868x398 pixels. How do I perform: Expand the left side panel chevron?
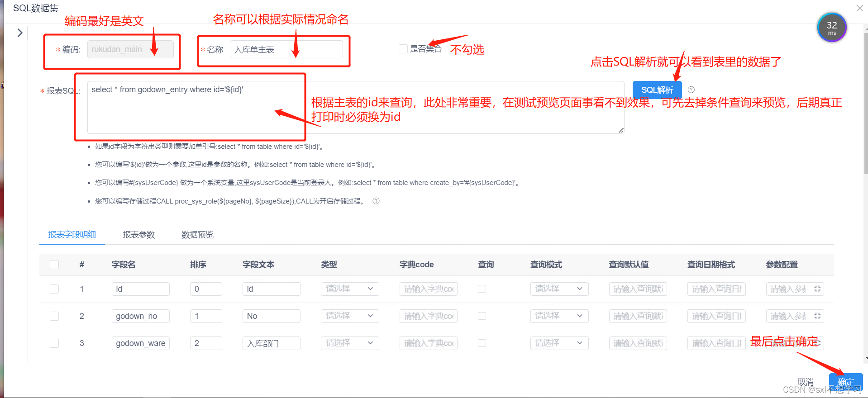[x=20, y=33]
